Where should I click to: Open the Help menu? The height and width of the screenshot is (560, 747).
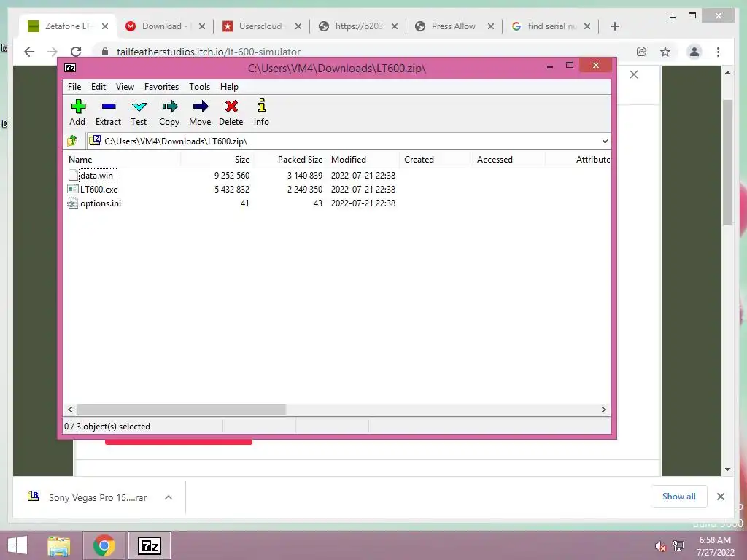pyautogui.click(x=229, y=87)
